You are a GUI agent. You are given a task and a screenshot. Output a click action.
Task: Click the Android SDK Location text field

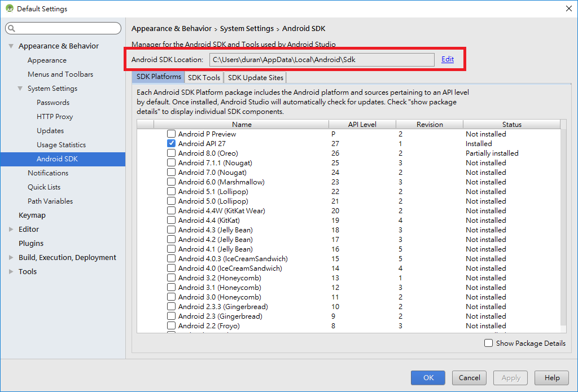tap(322, 59)
